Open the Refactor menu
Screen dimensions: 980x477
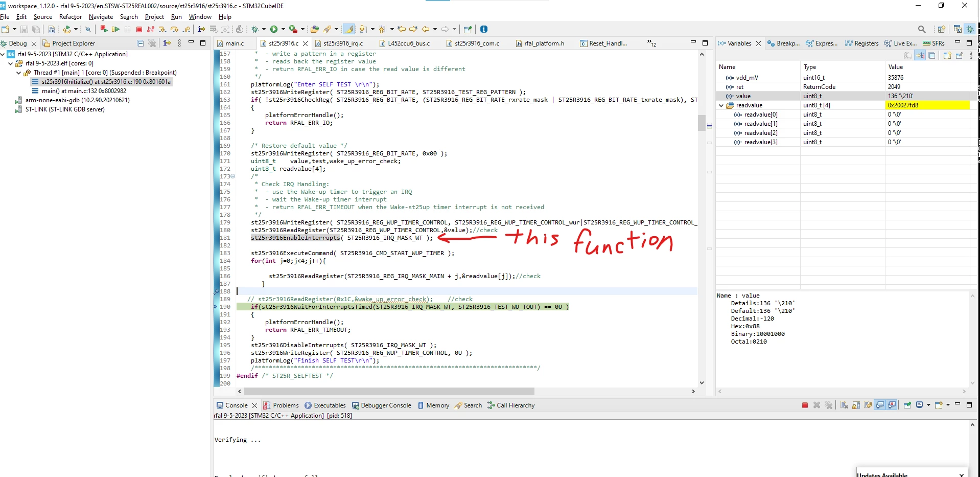pyautogui.click(x=71, y=17)
